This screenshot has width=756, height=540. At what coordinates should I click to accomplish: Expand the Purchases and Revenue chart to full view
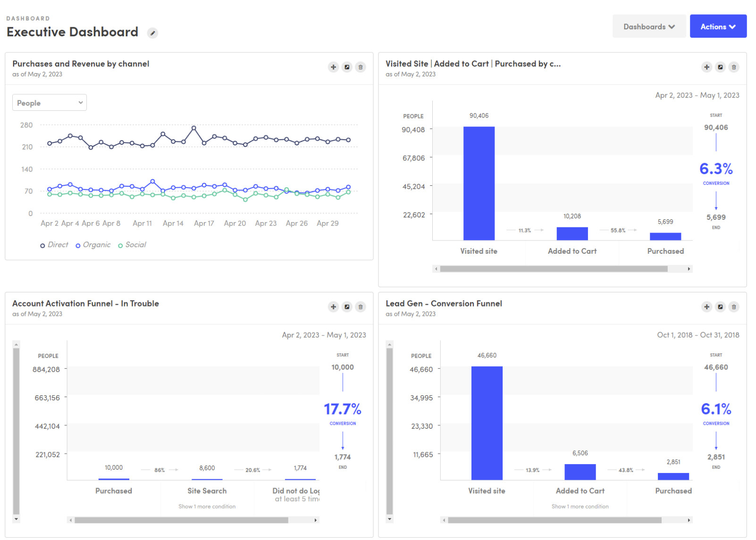click(347, 67)
